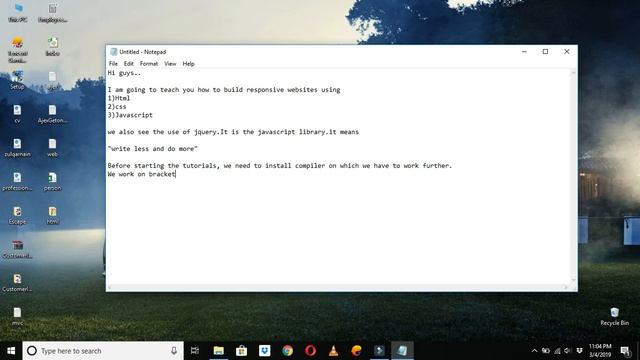Click the quoted line "write less and do more"
The height and width of the screenshot is (360, 640).
point(152,149)
